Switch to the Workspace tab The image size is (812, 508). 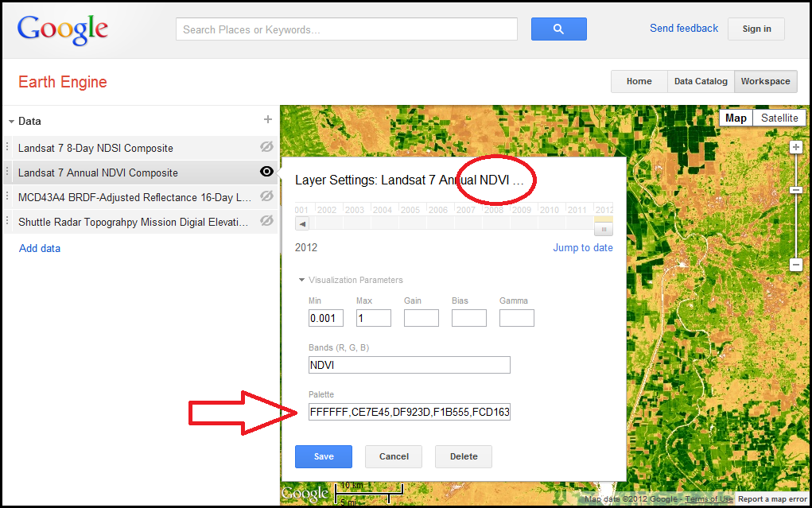pyautogui.click(x=765, y=81)
